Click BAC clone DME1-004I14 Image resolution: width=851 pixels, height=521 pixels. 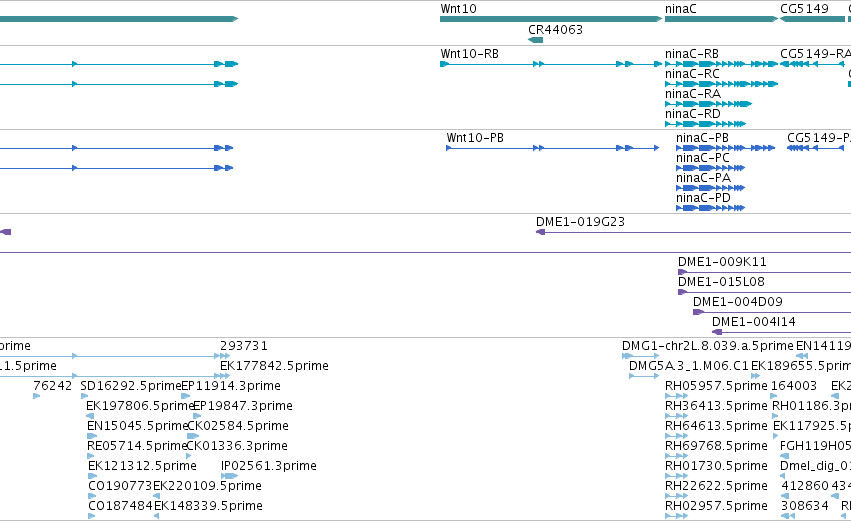[754, 322]
